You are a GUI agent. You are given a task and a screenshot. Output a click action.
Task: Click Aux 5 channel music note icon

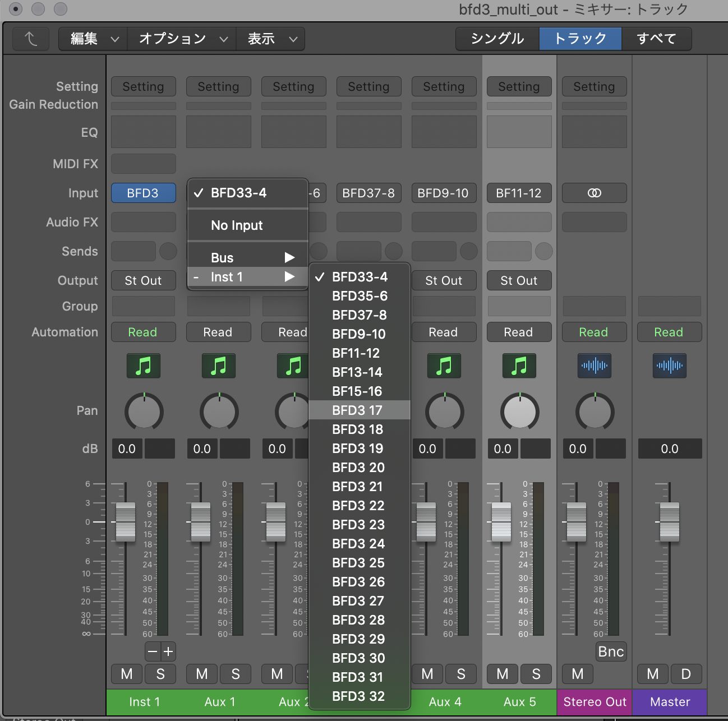[519, 366]
